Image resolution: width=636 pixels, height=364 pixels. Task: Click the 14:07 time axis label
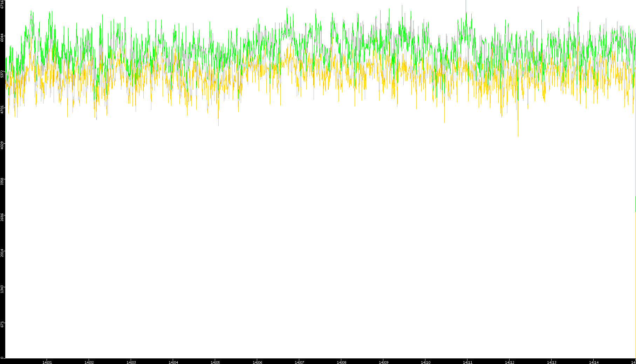point(299,362)
